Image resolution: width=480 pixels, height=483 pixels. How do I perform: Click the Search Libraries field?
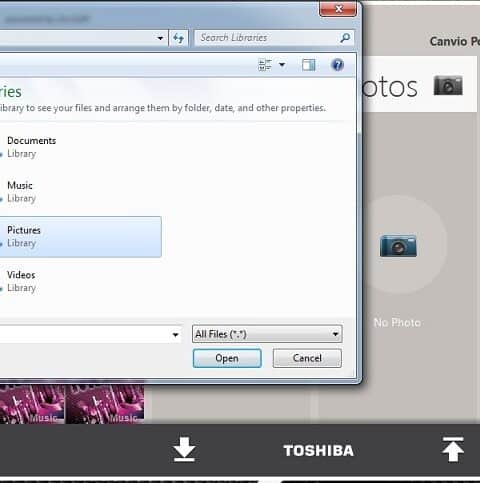click(274, 38)
